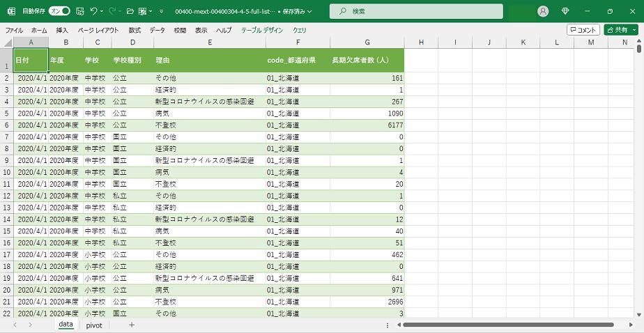Toggle the 自動保存 AutoSave switch
Viewport: 644px width, 333px height.
(x=59, y=11)
